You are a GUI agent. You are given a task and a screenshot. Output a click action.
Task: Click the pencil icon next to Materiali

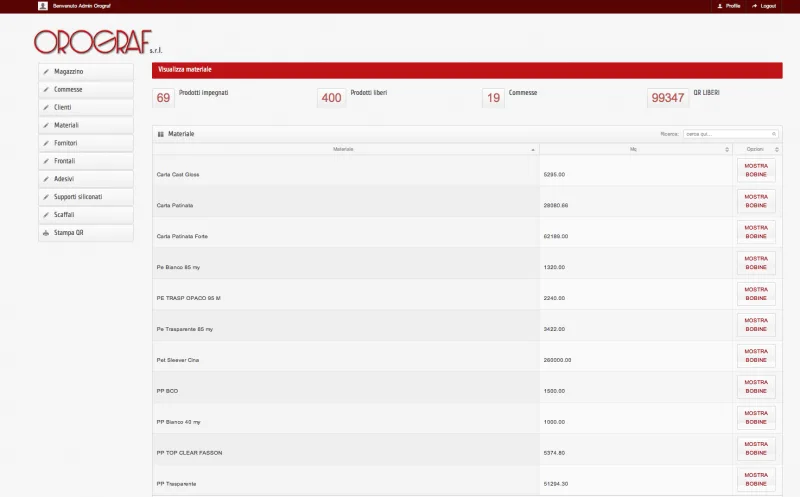[46, 126]
